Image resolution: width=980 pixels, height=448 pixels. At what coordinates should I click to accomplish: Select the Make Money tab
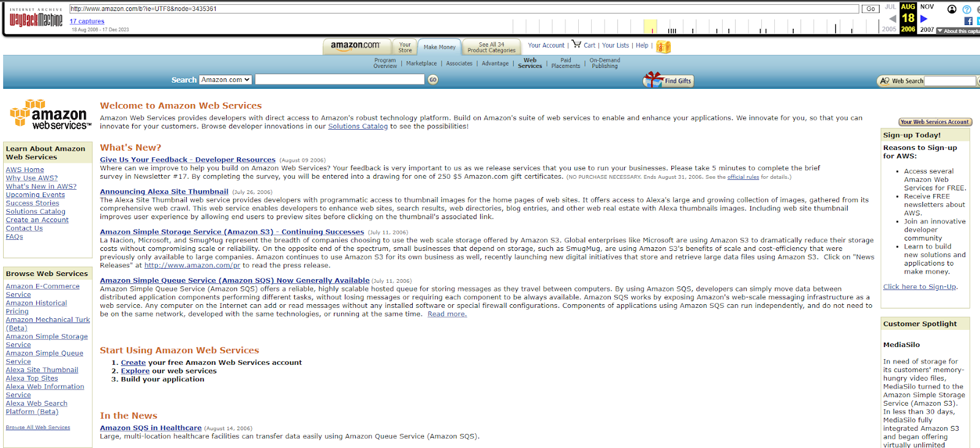[x=440, y=47]
